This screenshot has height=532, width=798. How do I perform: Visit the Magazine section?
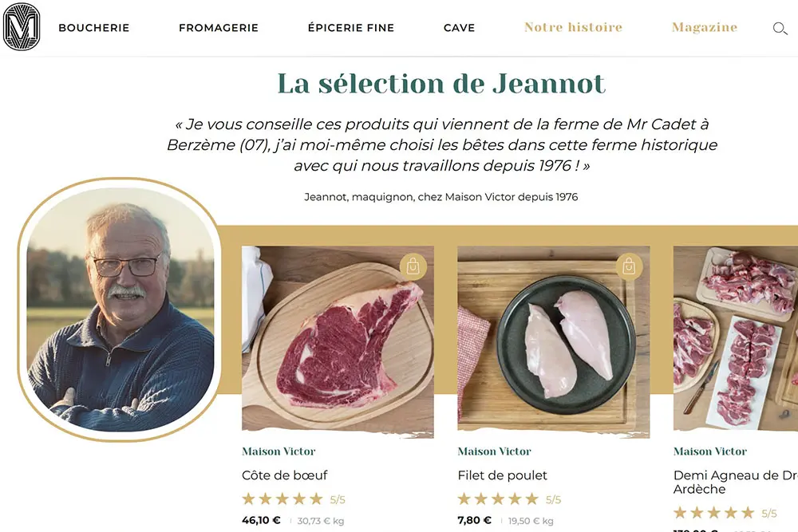pyautogui.click(x=705, y=27)
